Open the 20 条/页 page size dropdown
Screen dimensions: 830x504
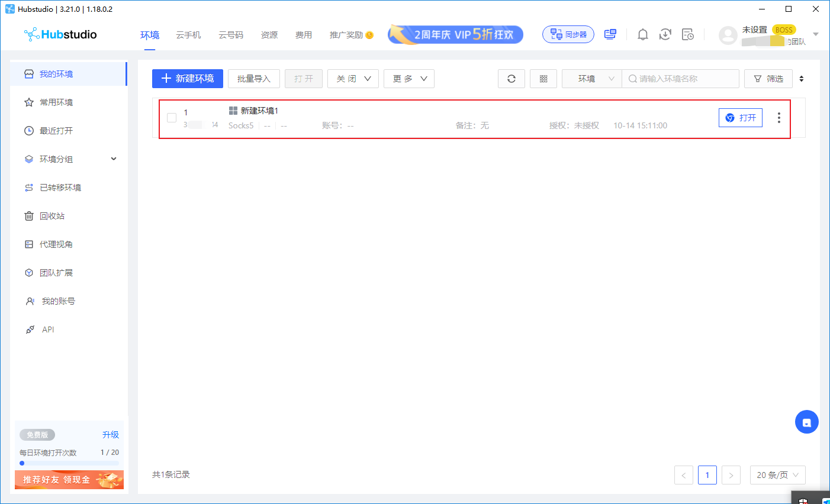click(777, 474)
